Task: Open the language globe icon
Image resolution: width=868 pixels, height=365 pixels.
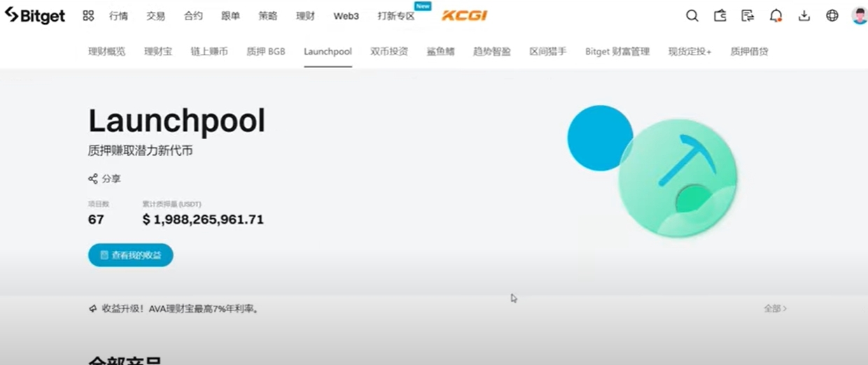Action: (832, 15)
